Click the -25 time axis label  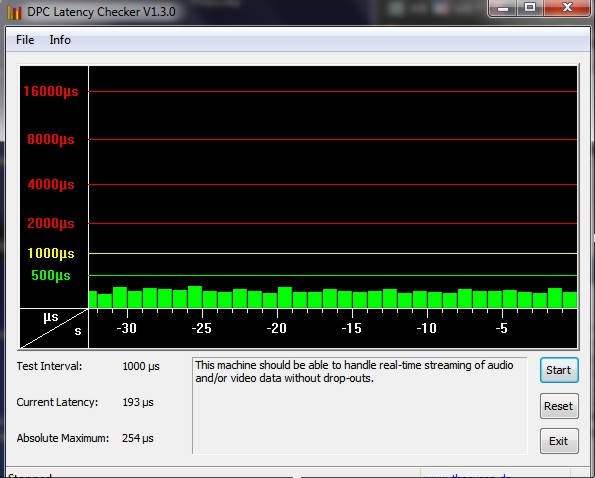pos(201,328)
